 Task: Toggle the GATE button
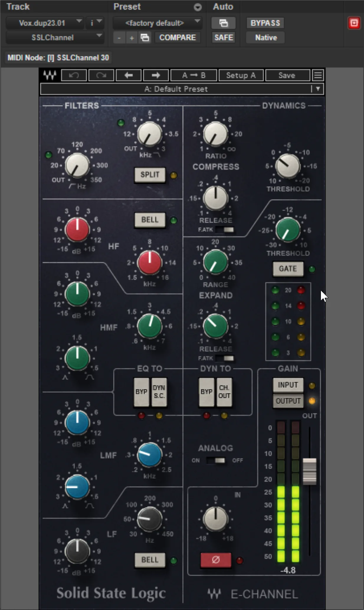pos(288,269)
